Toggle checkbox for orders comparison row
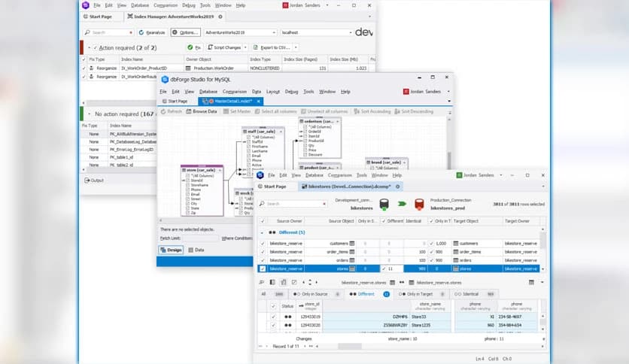Viewport: 629px width, 364px height. point(263,260)
